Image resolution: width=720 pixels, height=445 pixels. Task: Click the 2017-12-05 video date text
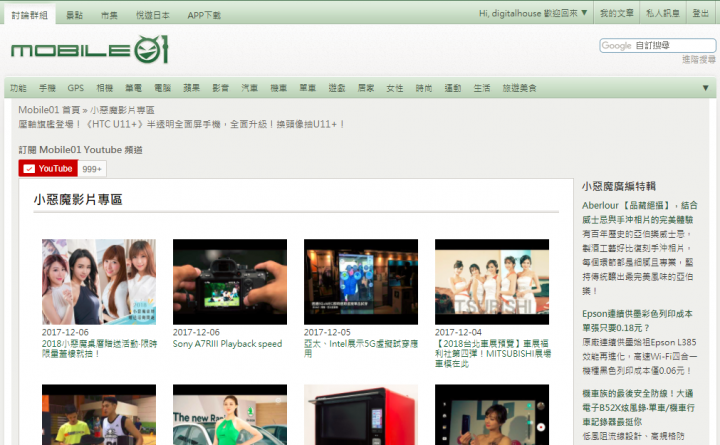pyautogui.click(x=327, y=332)
